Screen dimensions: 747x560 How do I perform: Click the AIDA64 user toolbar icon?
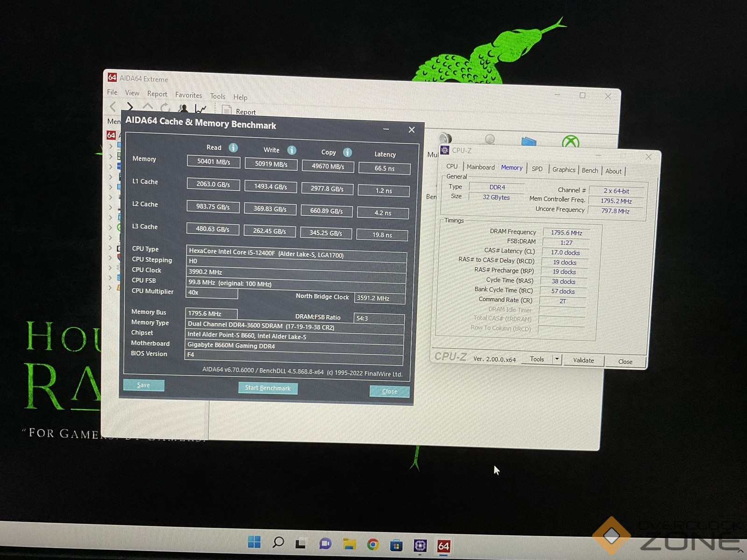tap(183, 109)
